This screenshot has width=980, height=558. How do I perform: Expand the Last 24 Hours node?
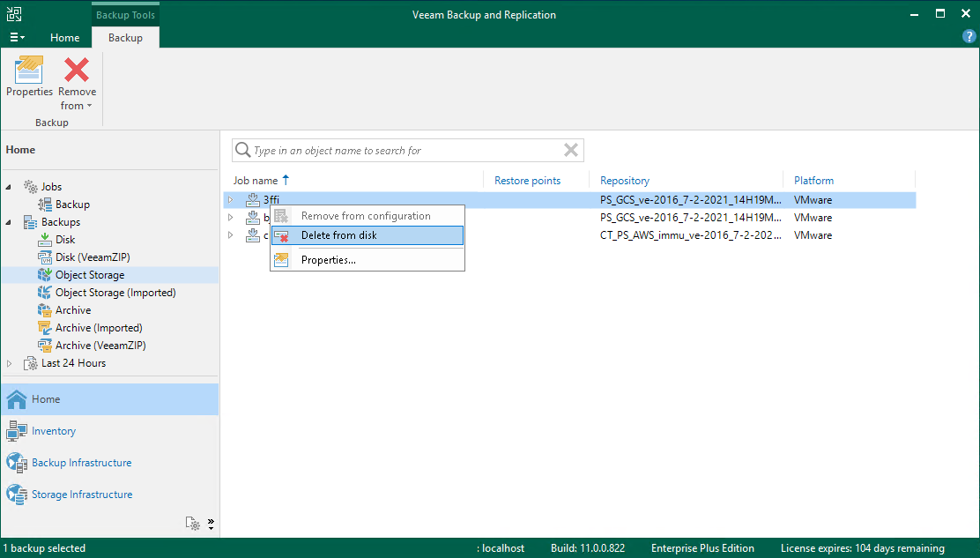(x=10, y=362)
